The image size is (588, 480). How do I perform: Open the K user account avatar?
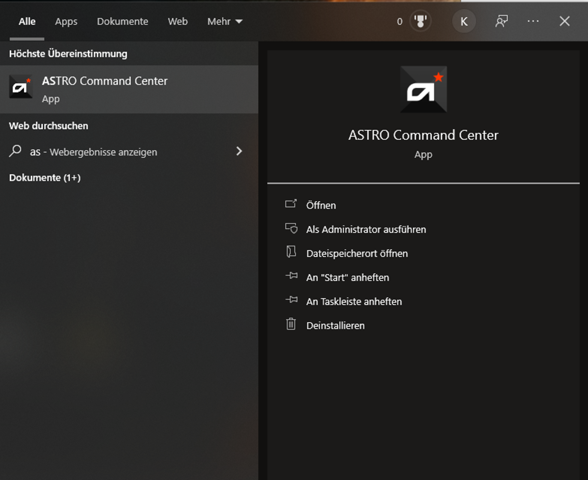tap(464, 21)
